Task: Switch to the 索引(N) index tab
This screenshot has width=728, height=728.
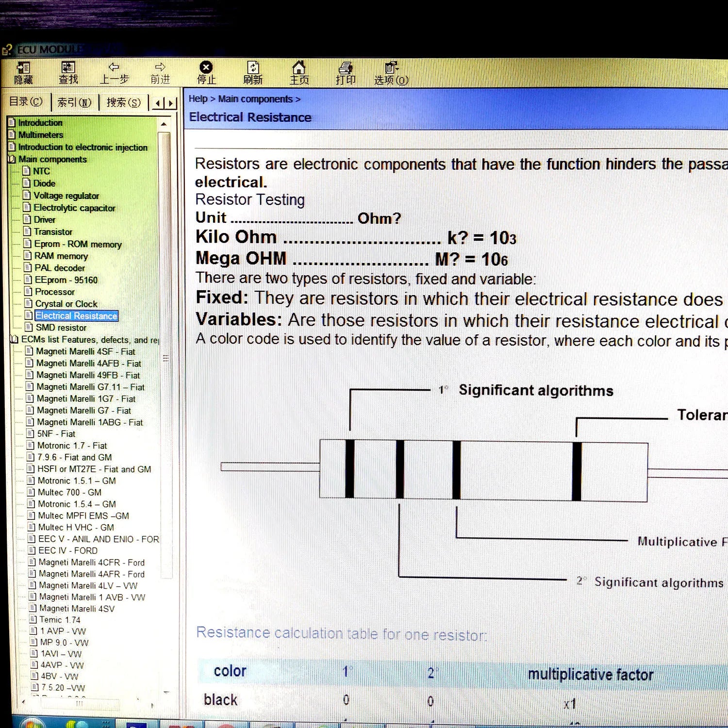Action: (74, 102)
